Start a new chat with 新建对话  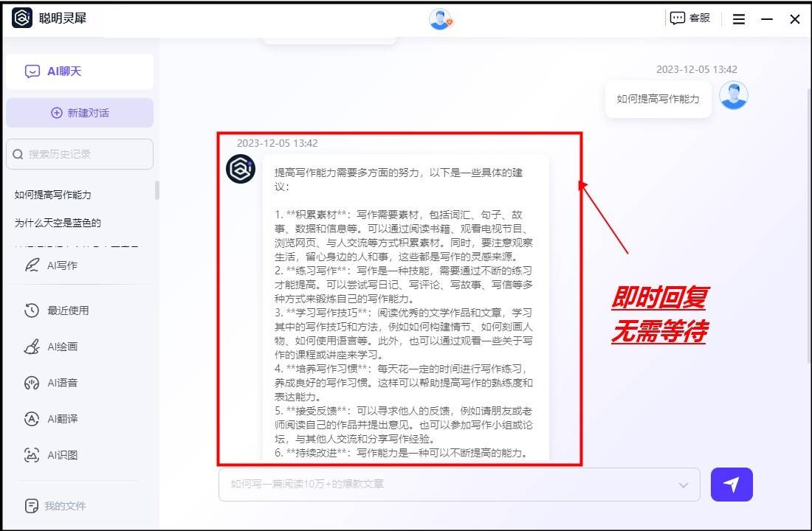(80, 113)
